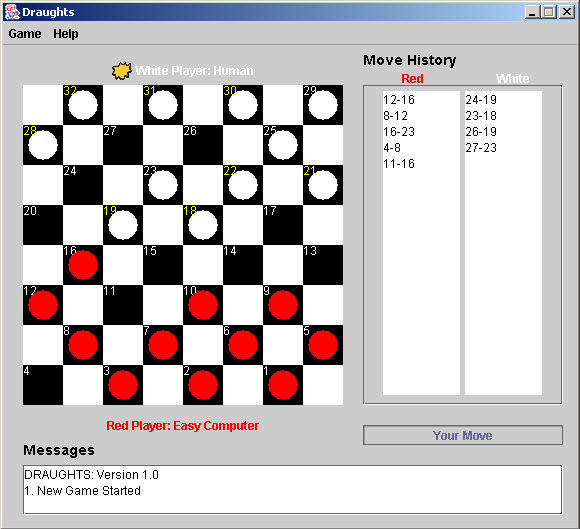Click the White Player: Human label
580x529 pixels.
click(194, 71)
